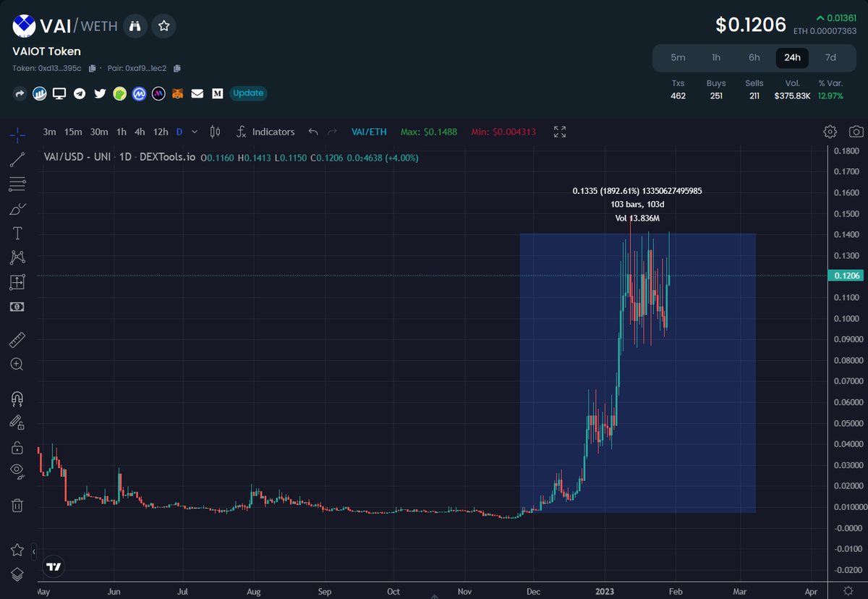
Task: Click the 'VAIOT Token' name text
Action: 46,51
